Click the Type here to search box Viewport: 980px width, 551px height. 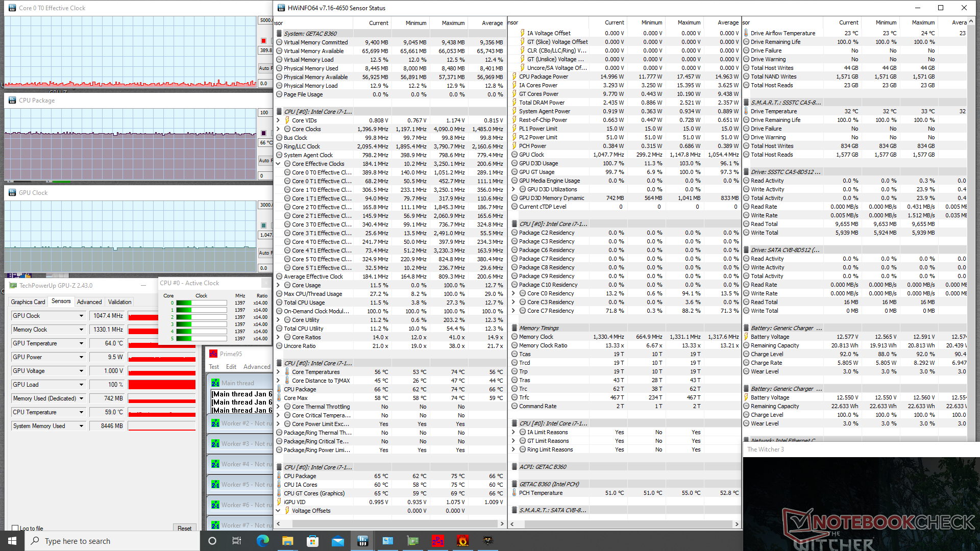coord(112,541)
